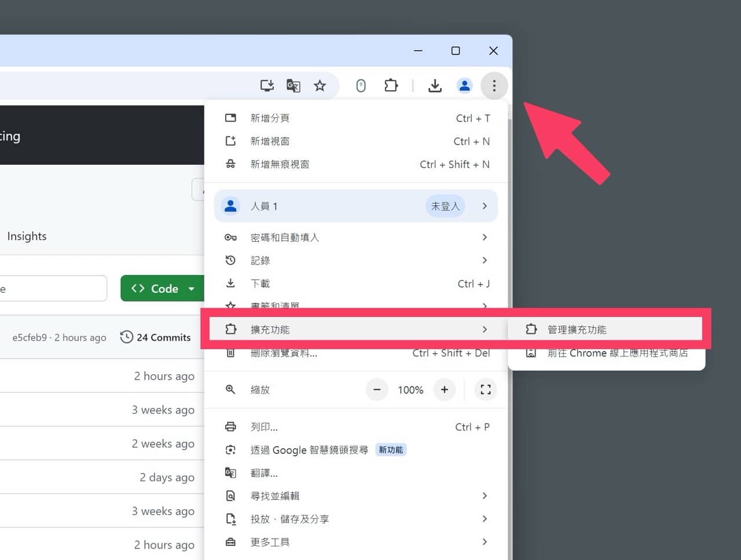Select 翻譯... menu item
The width and height of the screenshot is (741, 560).
click(356, 473)
